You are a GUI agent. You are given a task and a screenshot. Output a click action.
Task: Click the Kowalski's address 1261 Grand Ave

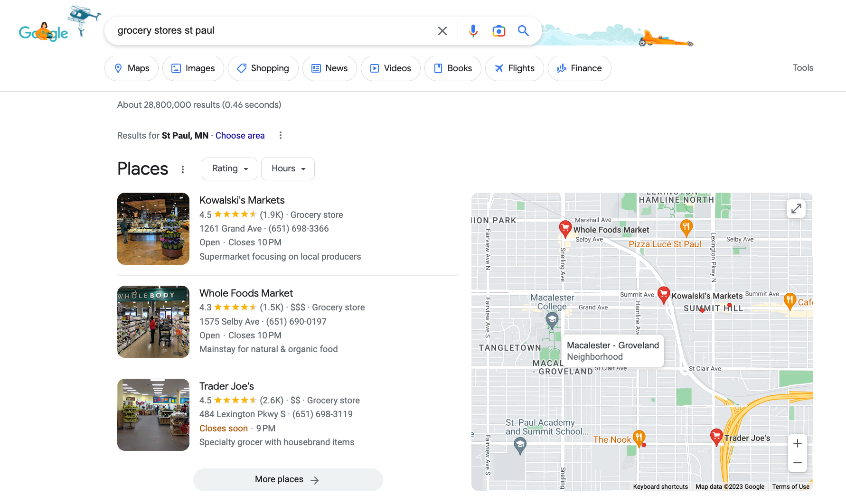[x=230, y=229]
